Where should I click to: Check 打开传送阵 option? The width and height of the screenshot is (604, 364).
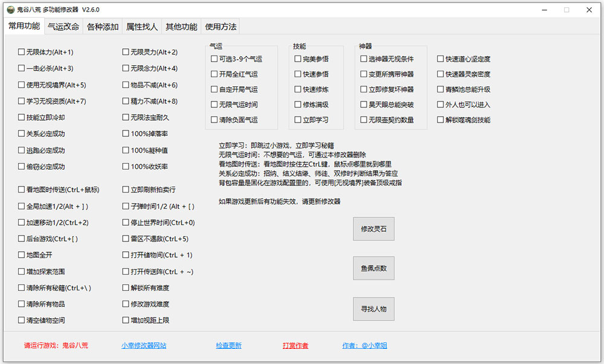pos(158,272)
